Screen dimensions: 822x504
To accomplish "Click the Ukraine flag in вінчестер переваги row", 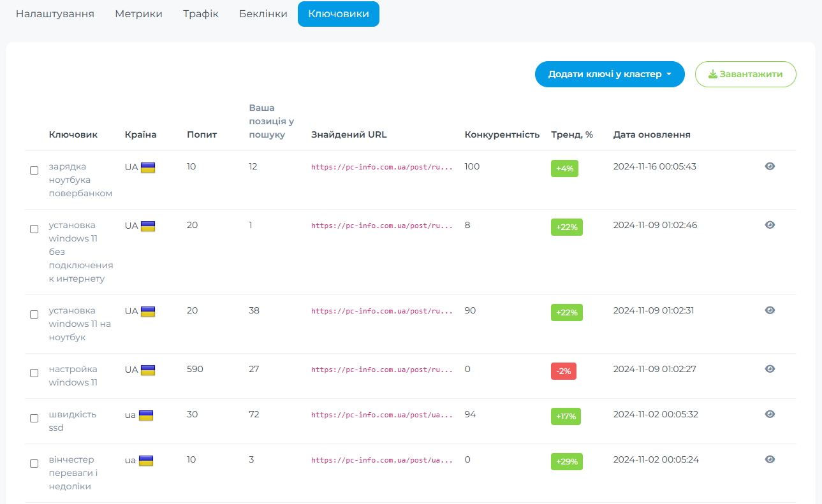I will click(146, 460).
